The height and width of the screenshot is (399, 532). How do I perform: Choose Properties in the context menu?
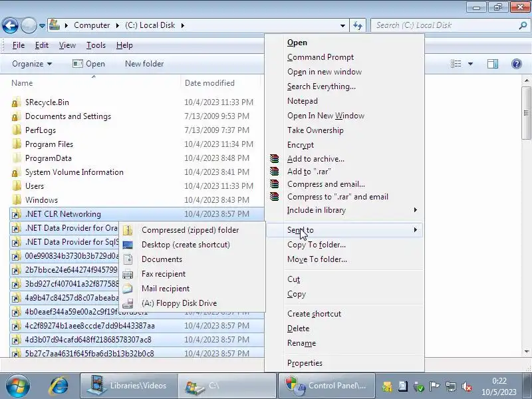(305, 363)
